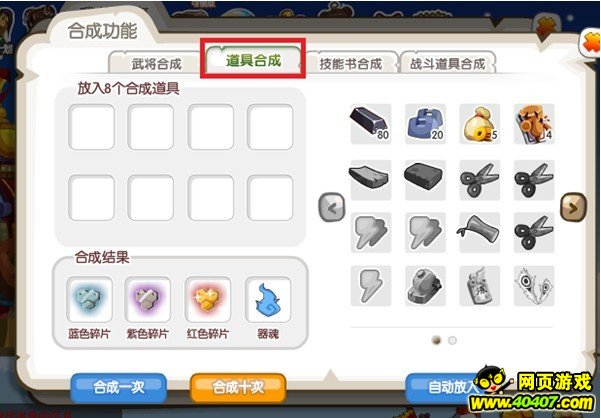
Task: Select the wooden cart item with count 4
Action: coord(534,124)
